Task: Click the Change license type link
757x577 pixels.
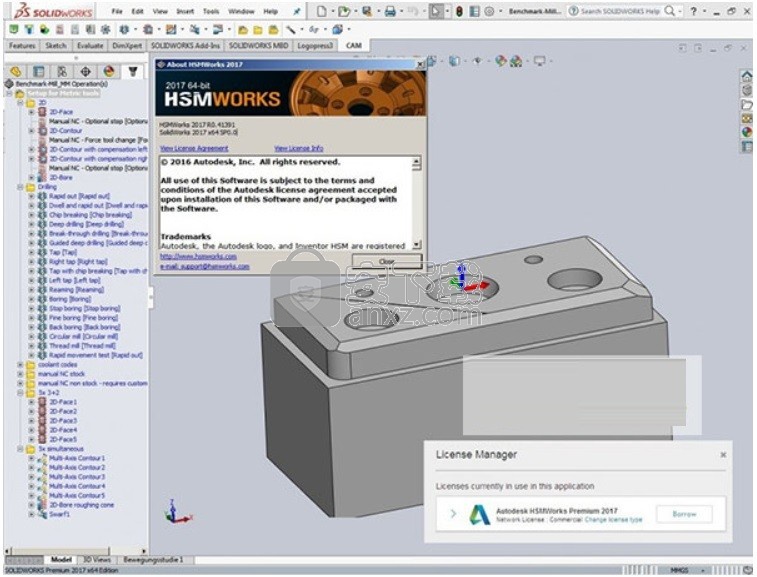Action: point(613,520)
